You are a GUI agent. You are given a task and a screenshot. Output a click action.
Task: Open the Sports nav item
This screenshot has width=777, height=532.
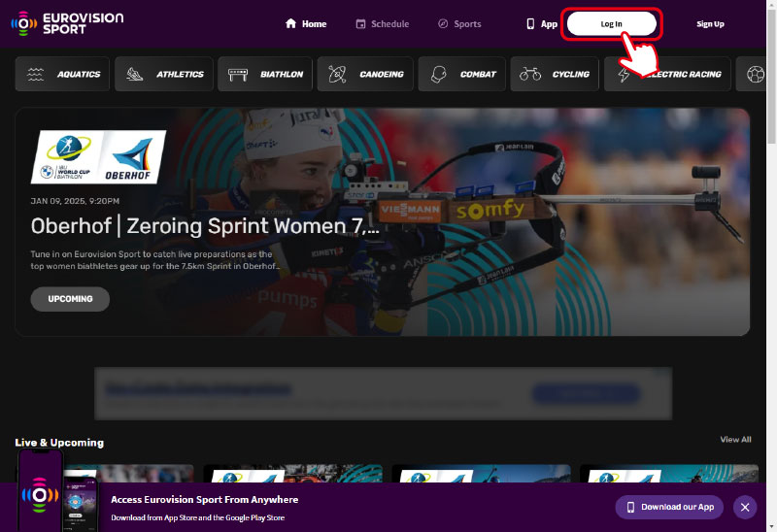459,23
